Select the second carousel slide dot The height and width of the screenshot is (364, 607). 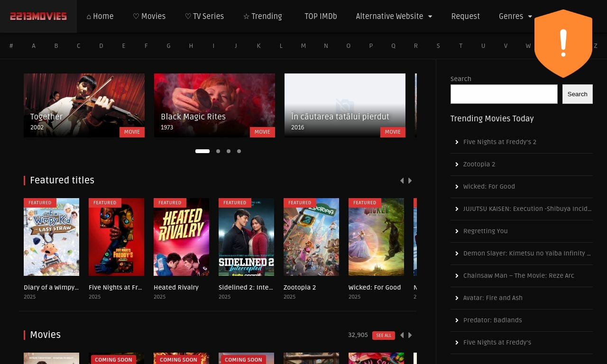tap(218, 151)
